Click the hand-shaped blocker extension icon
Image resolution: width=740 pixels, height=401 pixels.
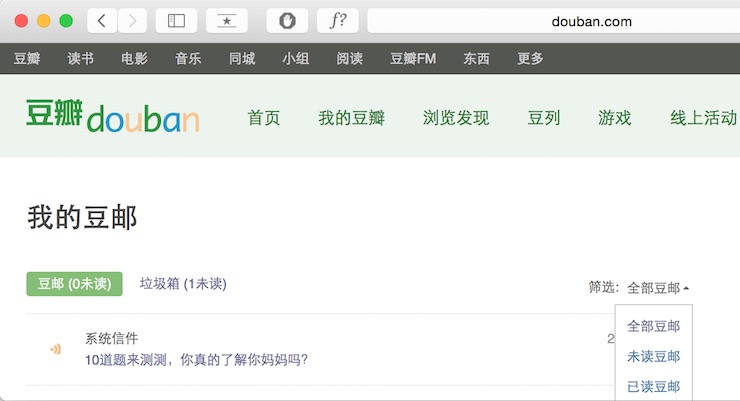[x=287, y=21]
